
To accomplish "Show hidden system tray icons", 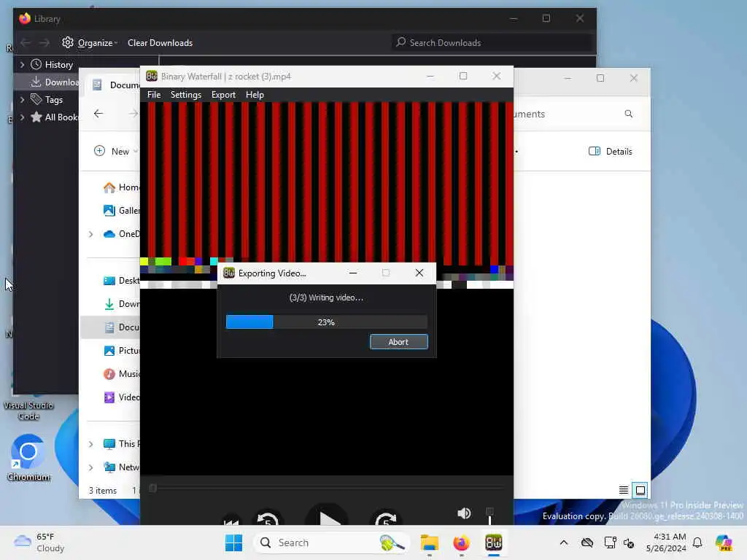I will [x=564, y=542].
